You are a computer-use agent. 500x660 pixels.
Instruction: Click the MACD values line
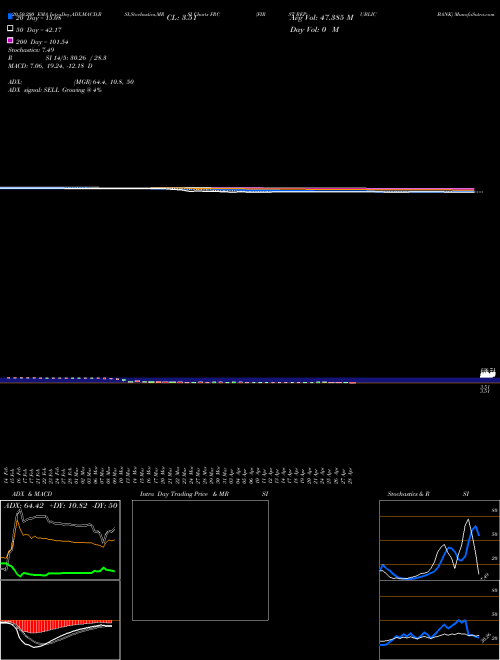point(50,66)
